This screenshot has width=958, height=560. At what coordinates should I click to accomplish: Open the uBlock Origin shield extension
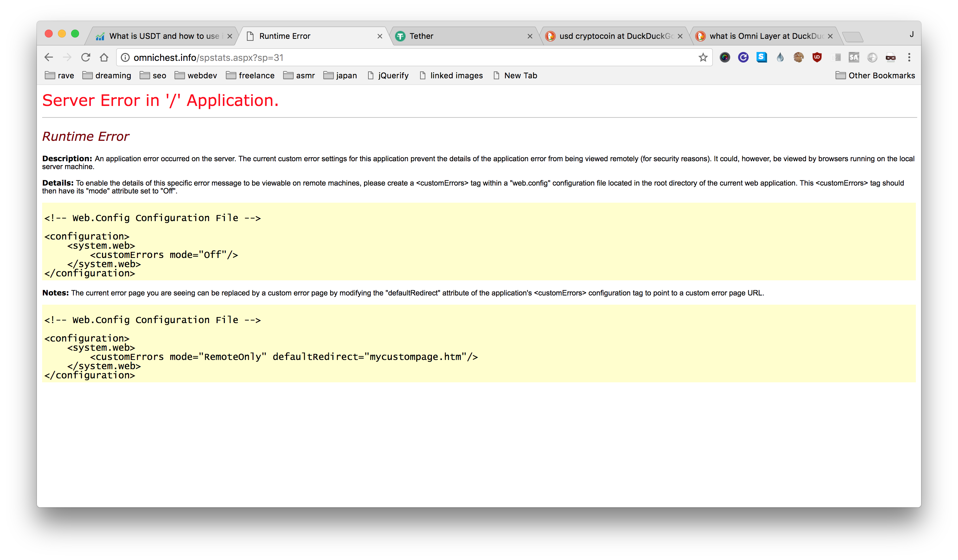click(816, 57)
